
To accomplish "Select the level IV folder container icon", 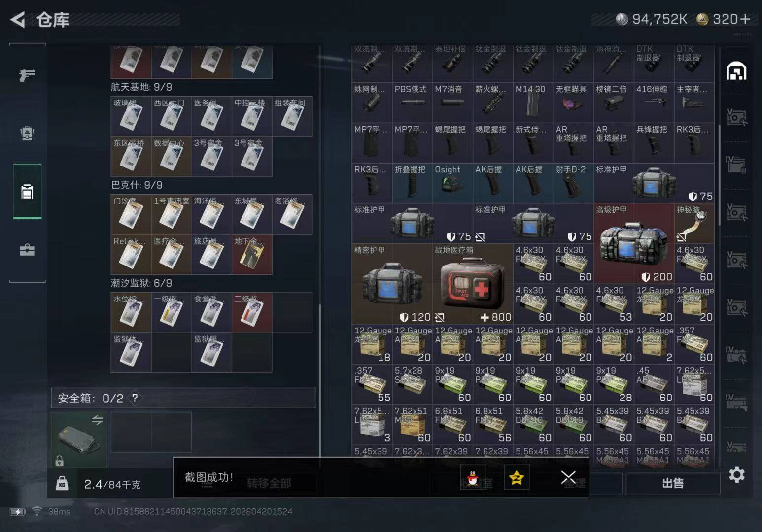I will (736, 165).
